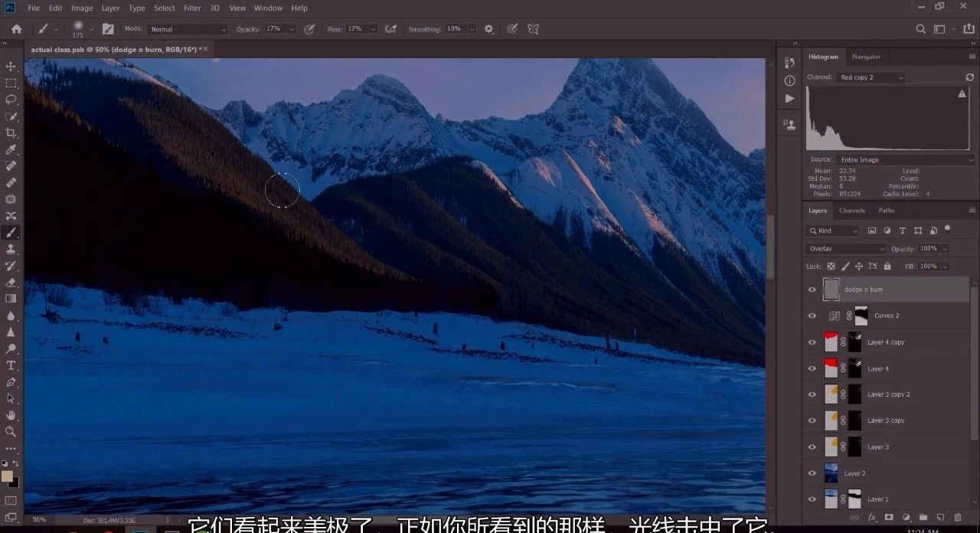Screen dimensions: 980x533
Task: Select the Eyedropper tool
Action: click(11, 150)
